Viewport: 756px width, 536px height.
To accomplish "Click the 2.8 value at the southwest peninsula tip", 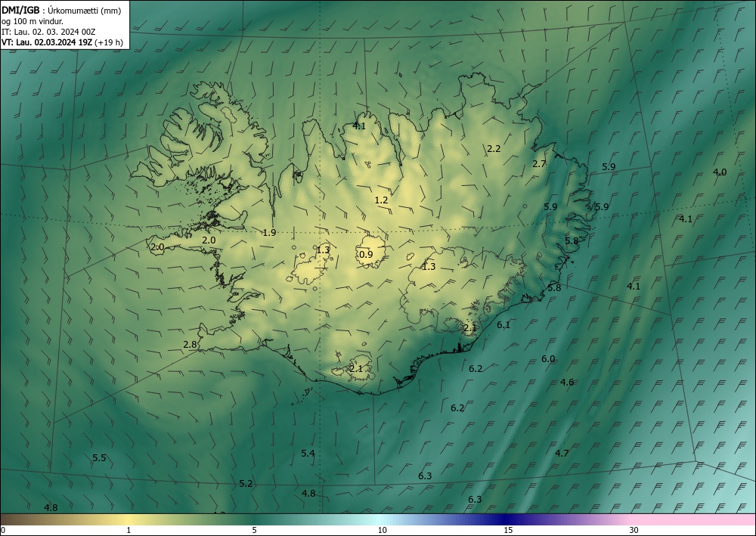I will pos(190,345).
